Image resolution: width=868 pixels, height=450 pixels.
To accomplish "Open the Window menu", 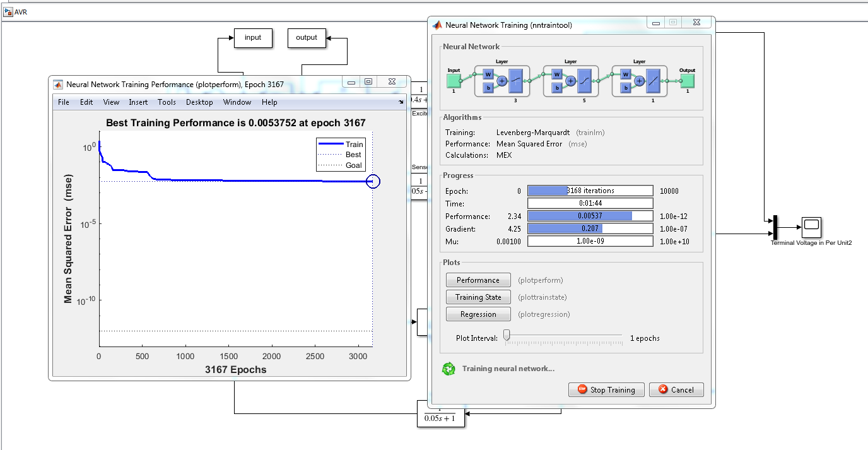I will pyautogui.click(x=237, y=102).
